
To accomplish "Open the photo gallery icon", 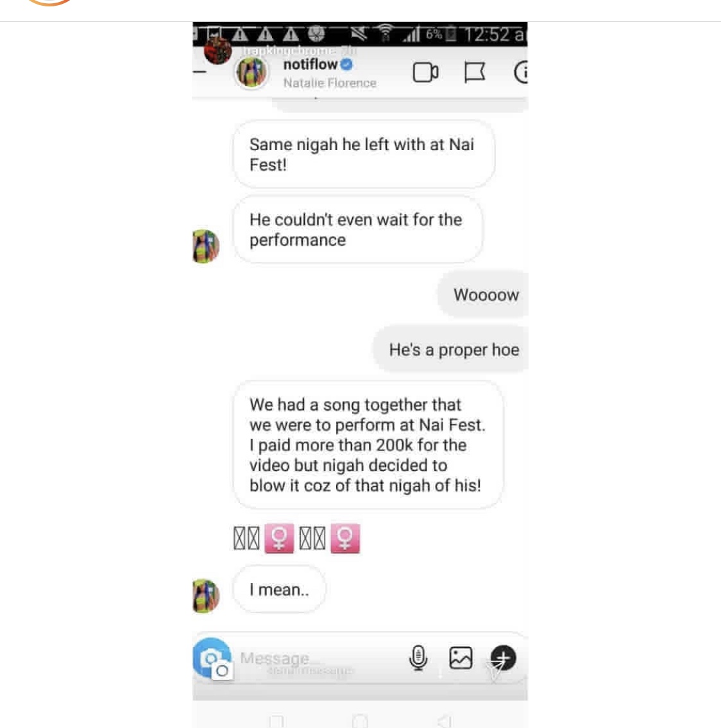I will (461, 657).
